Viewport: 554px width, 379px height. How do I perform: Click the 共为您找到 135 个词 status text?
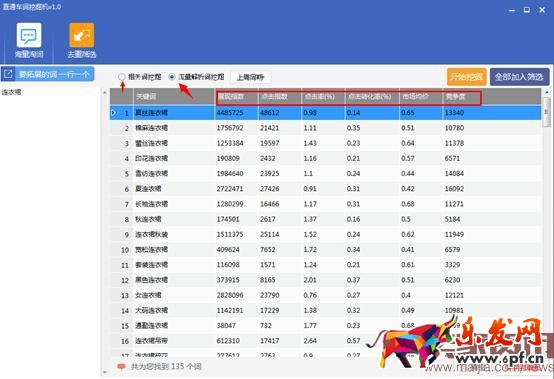point(166,367)
